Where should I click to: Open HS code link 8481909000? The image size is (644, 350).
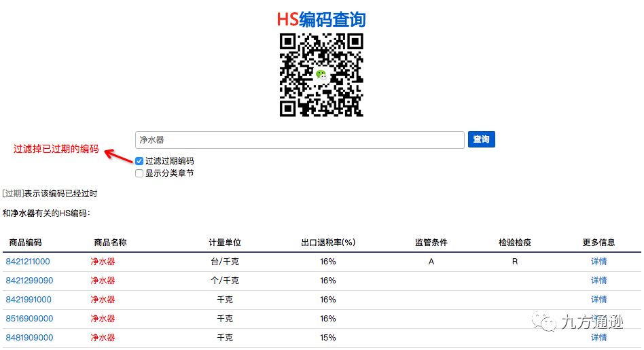pyautogui.click(x=29, y=338)
